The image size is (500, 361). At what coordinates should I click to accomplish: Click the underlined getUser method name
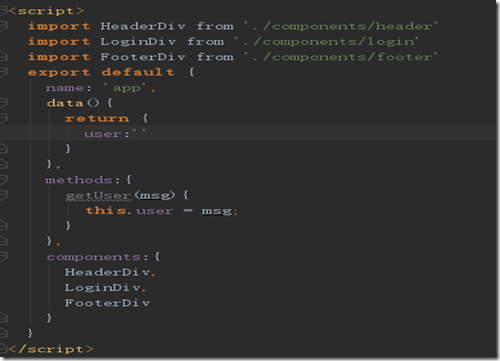pyautogui.click(x=98, y=196)
